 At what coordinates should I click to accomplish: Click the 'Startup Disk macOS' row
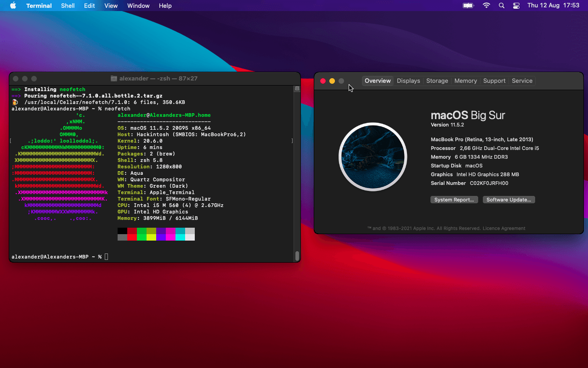[457, 166]
